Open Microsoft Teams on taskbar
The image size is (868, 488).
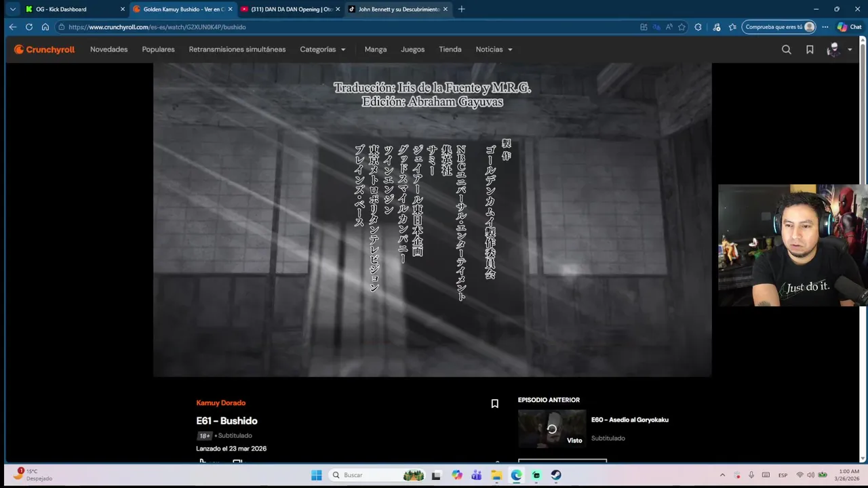[x=477, y=475]
